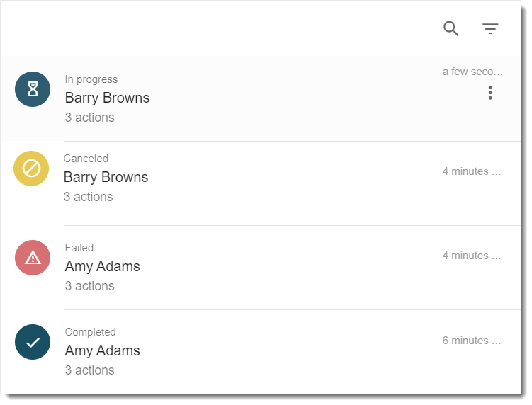Click '3 actions' under in-progress Barry Browns
532x405 pixels.
[x=89, y=118]
